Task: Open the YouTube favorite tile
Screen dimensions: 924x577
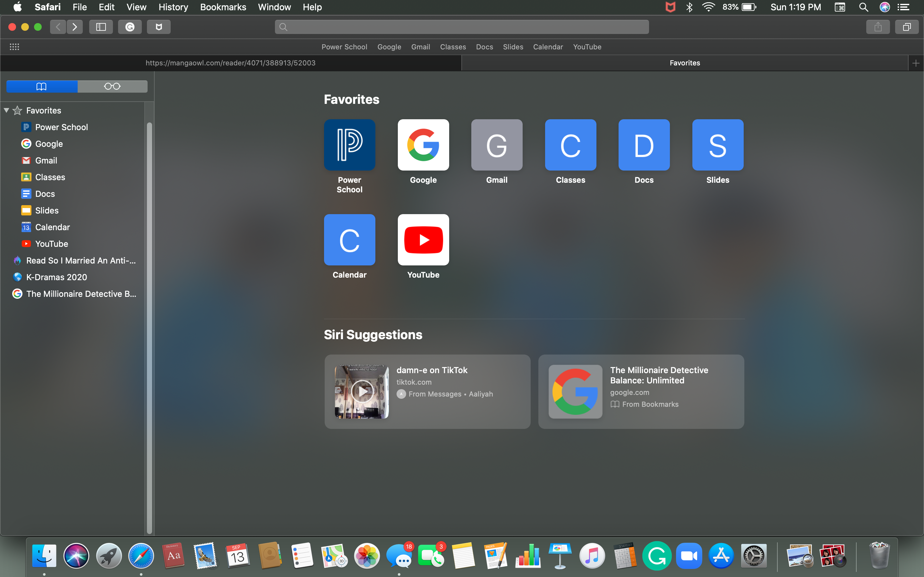Action: (x=423, y=240)
